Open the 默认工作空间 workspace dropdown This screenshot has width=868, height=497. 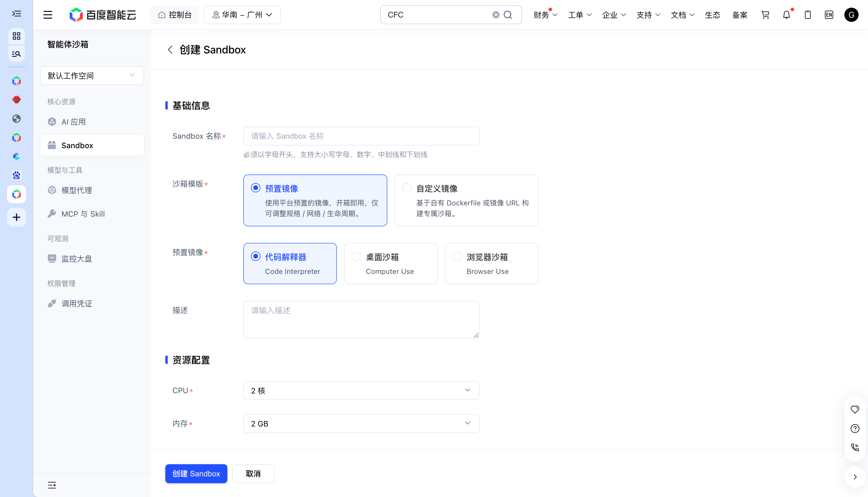pos(92,76)
